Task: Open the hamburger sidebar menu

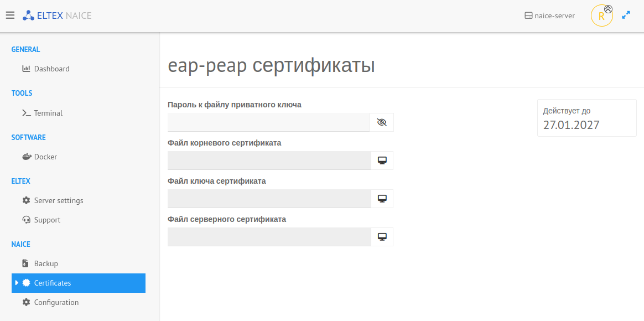Action: point(10,15)
